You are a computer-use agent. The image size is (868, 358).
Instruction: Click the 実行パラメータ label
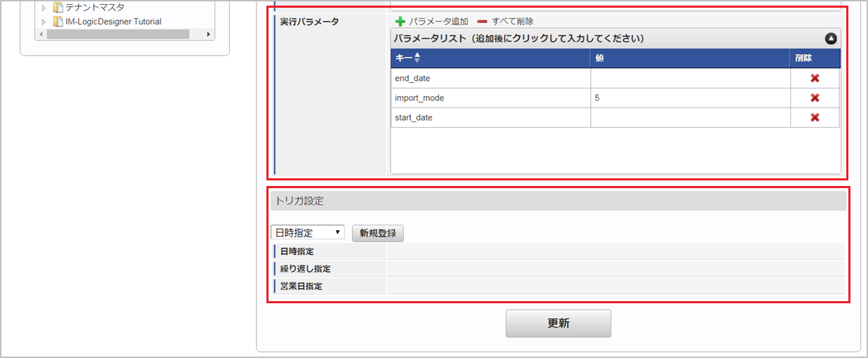pyautogui.click(x=309, y=22)
